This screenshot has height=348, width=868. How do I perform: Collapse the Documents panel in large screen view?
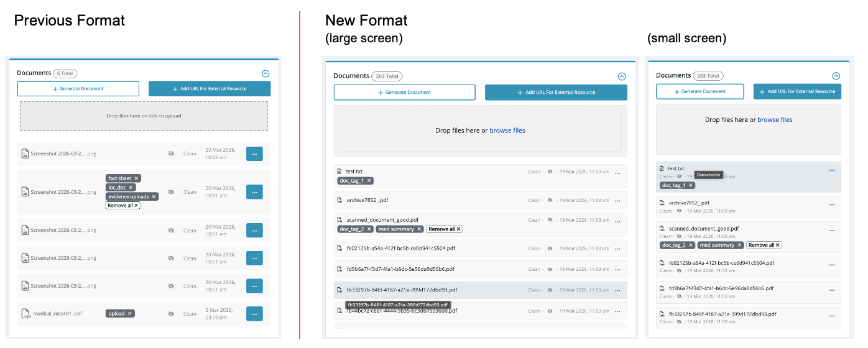pos(621,76)
